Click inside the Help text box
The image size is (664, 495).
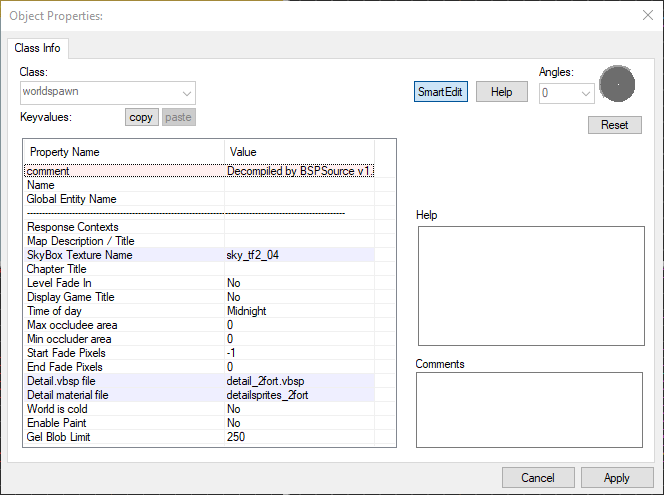(x=531, y=286)
